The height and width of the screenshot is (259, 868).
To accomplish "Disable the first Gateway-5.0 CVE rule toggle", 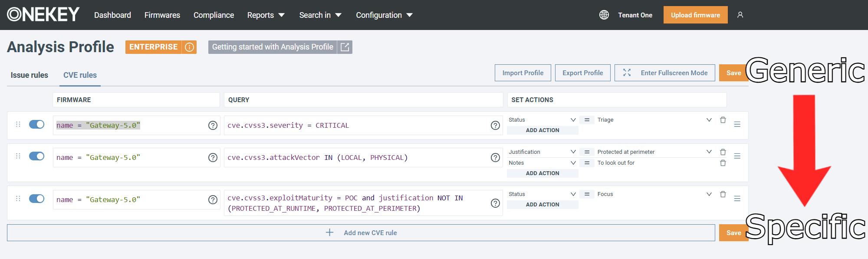I will coord(37,125).
